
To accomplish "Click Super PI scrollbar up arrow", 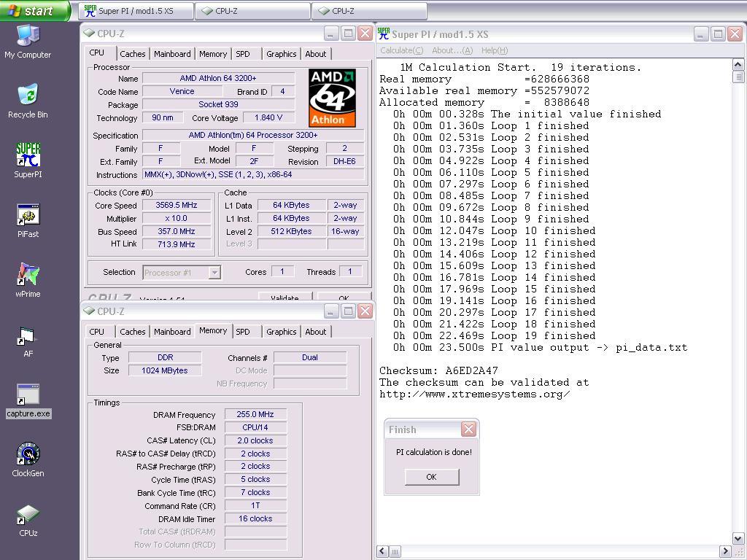I will (738, 65).
